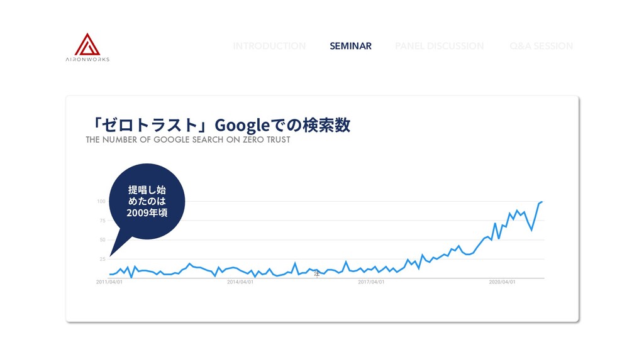The width and height of the screenshot is (644, 362).
Task: Click the peak point at the line's end
Action: click(541, 202)
